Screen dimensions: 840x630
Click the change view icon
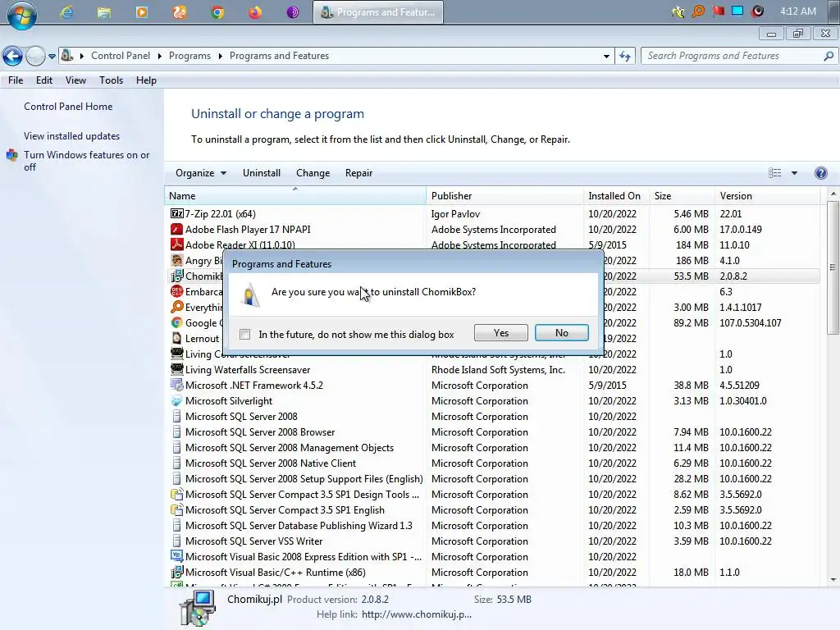(774, 173)
